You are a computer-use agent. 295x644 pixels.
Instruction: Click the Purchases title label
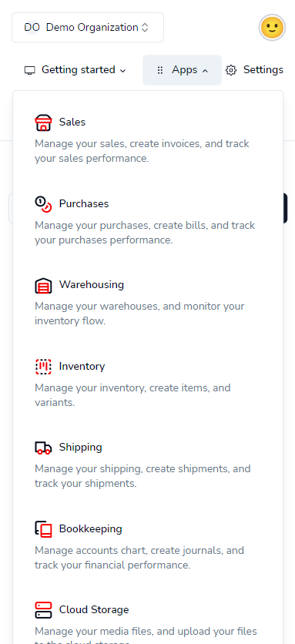(x=84, y=203)
